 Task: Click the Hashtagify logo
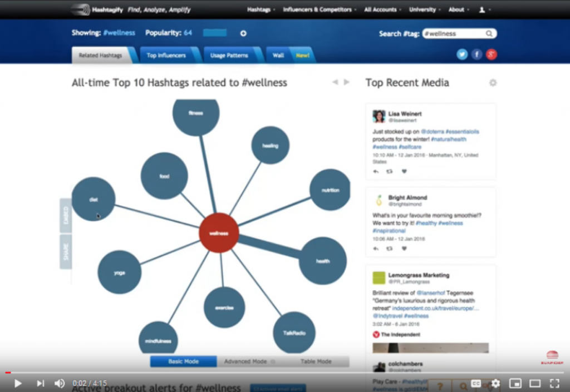pyautogui.click(x=97, y=9)
